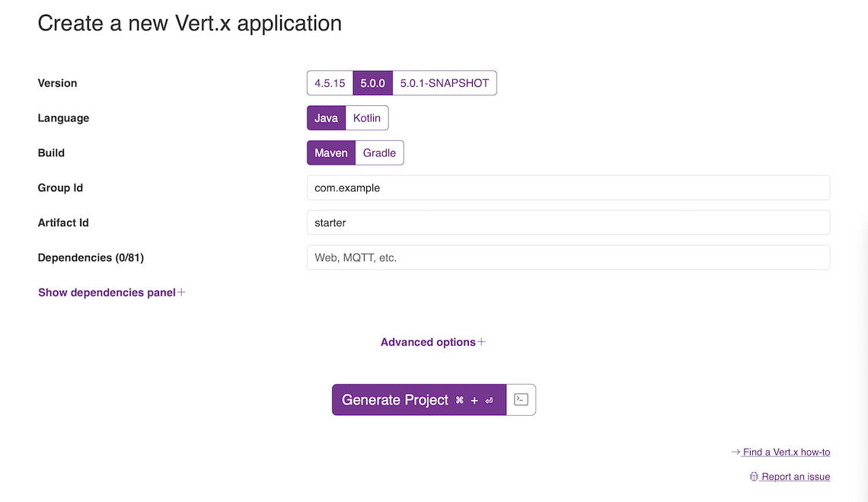Viewport: 868px width, 502px height.
Task: Switch build tool to Gradle
Action: [379, 153]
